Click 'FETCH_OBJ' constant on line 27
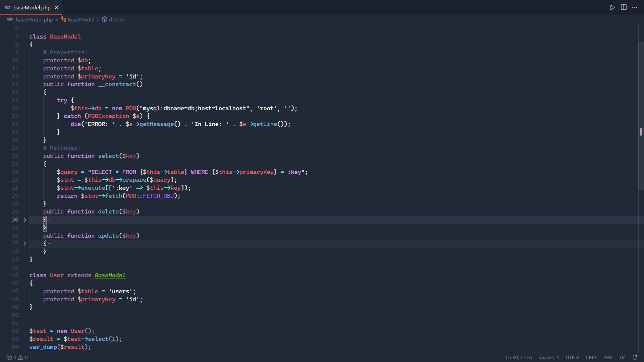This screenshot has height=362, width=644. coord(158,196)
